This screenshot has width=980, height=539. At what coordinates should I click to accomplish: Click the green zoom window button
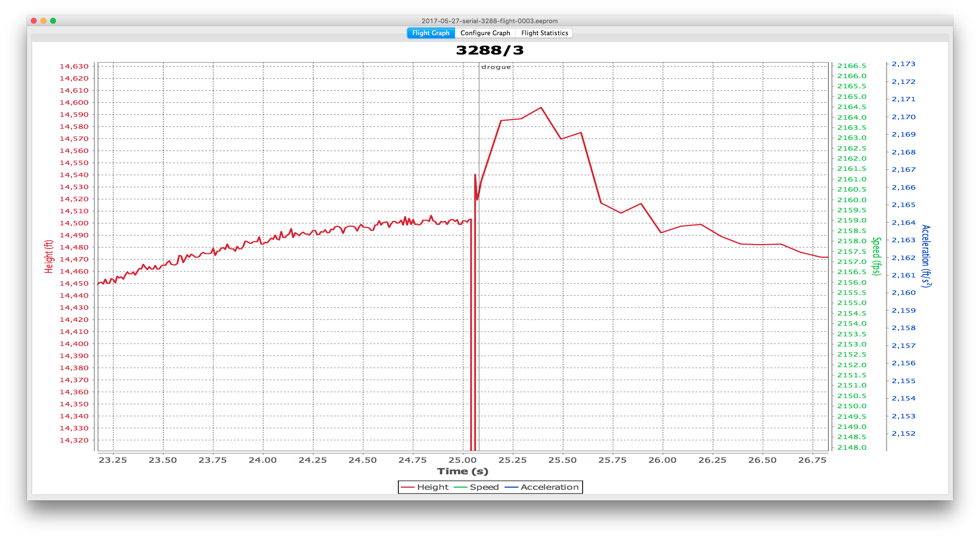pos(53,21)
